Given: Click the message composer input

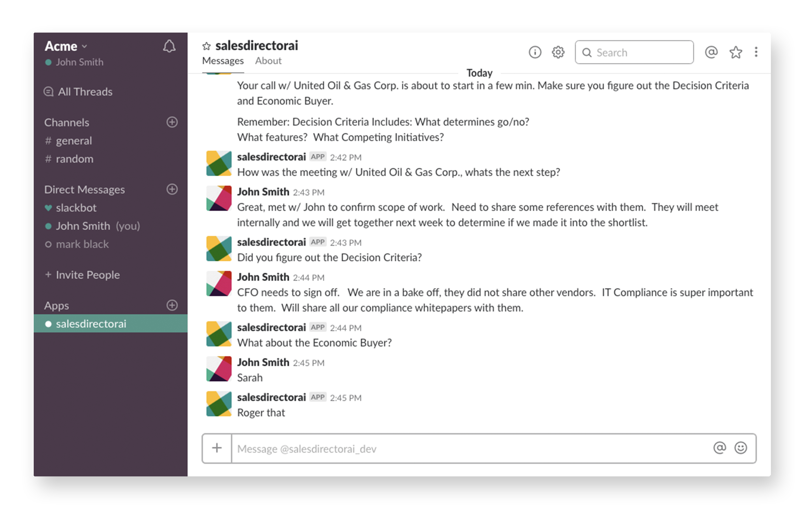Looking at the screenshot, I should 425,448.
